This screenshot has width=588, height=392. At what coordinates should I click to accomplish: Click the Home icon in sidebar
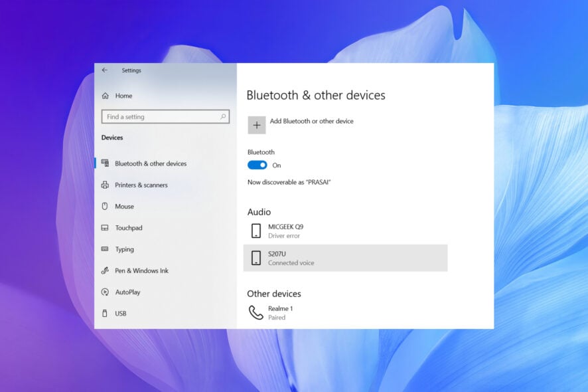point(105,96)
